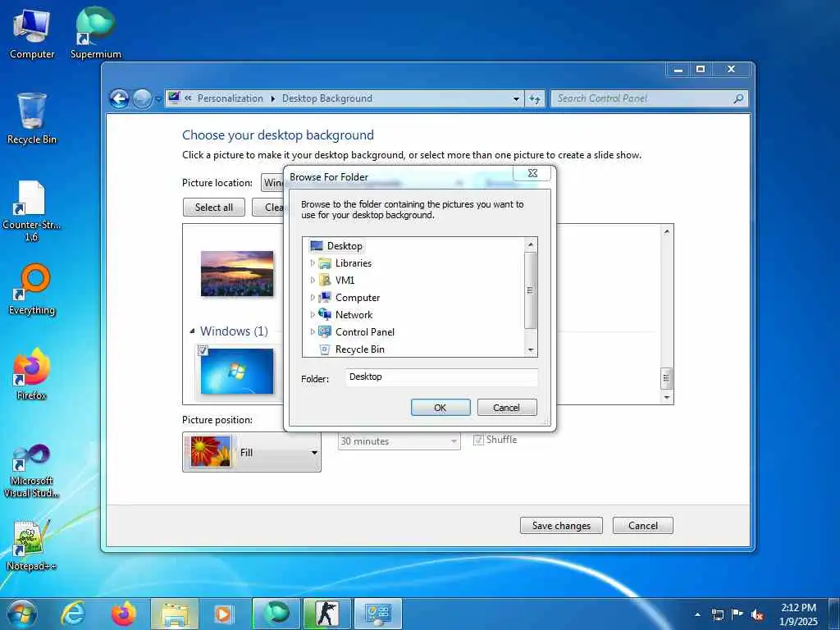The width and height of the screenshot is (840, 630).
Task: Select the Recycle Bin desktop icon
Action: coord(32,119)
